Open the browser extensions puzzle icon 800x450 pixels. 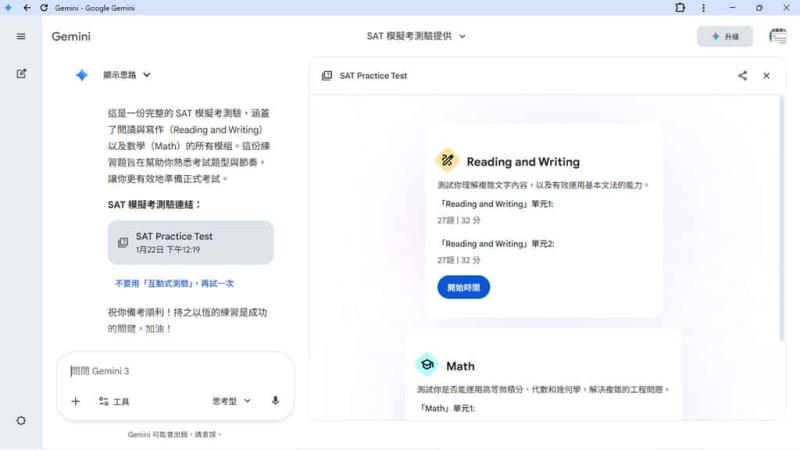pyautogui.click(x=680, y=8)
